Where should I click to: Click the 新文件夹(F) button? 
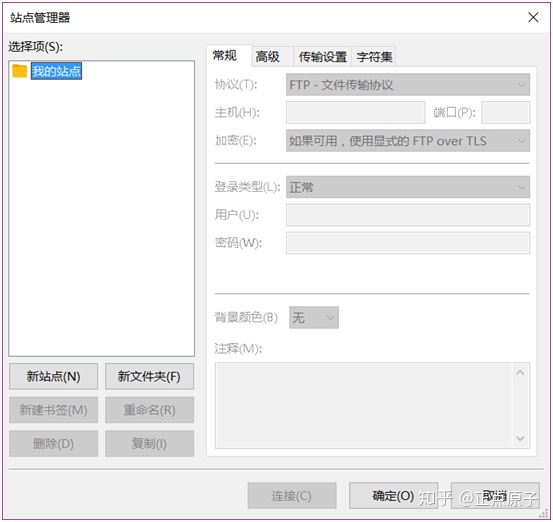coord(150,376)
